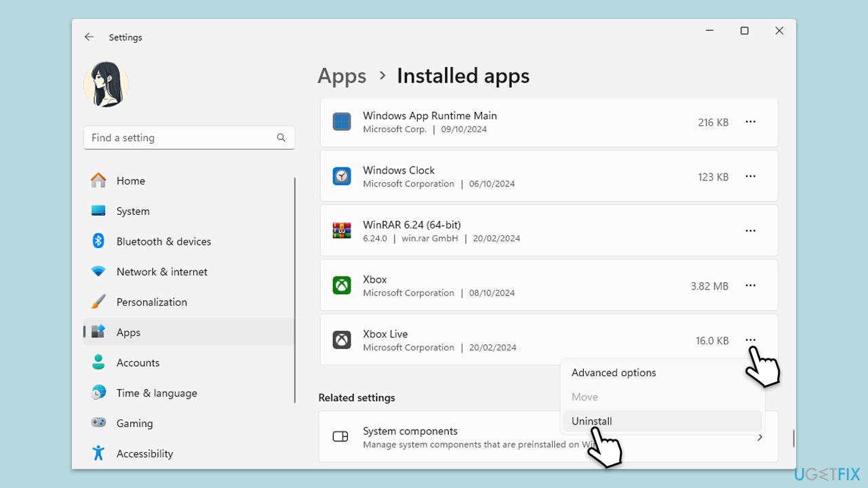Click the search magnifier icon
868x488 pixels.
tap(281, 138)
